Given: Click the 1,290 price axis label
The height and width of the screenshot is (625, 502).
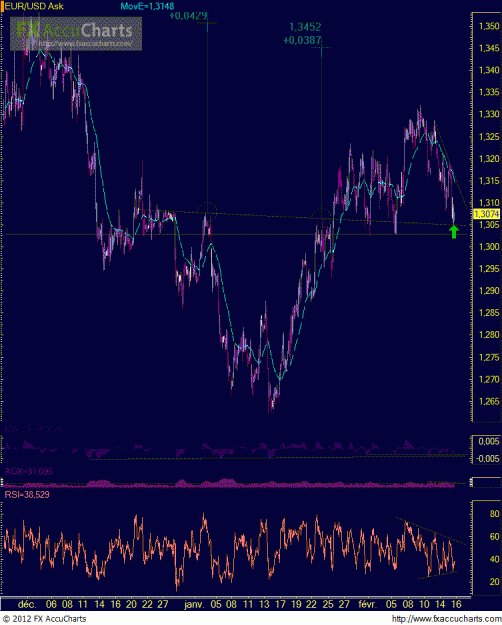Looking at the screenshot, I should pos(489,291).
